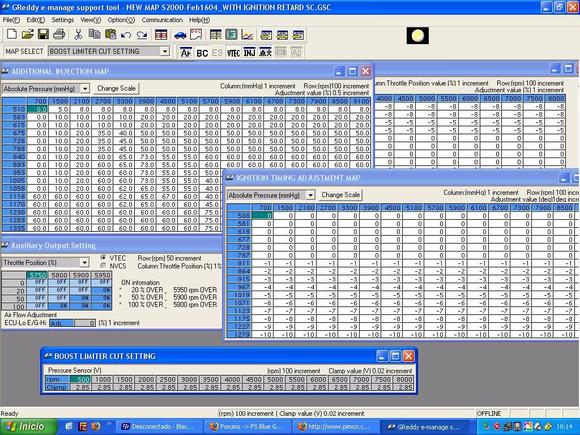Open the INJ injection map icon
The height and width of the screenshot is (435, 580).
pos(249,53)
